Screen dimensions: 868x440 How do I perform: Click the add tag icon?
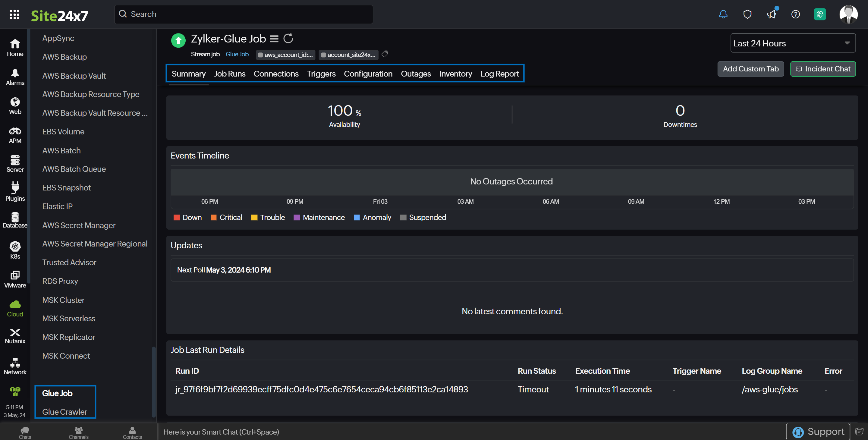point(385,54)
